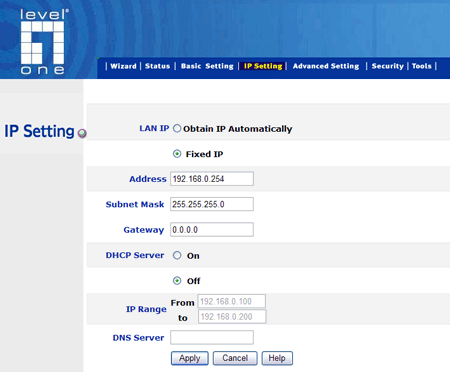
Task: Turn DHCP Server On
Action: point(177,255)
